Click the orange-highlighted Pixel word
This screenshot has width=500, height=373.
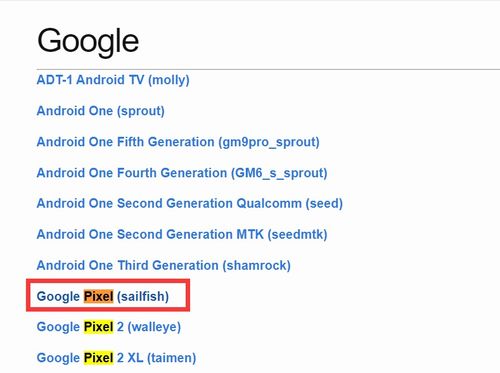(98, 296)
